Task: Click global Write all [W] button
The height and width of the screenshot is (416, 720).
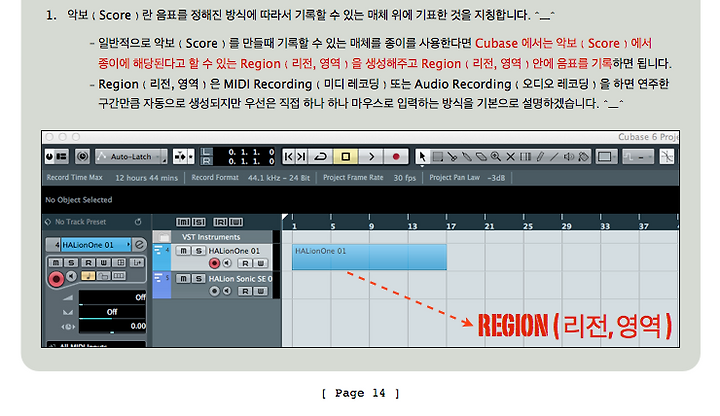Action: [236, 222]
